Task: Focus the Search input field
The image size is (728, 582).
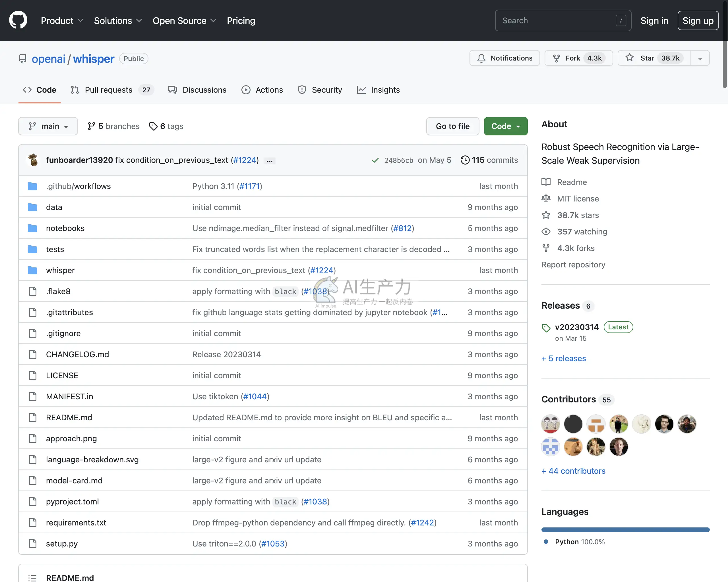Action: point(563,20)
